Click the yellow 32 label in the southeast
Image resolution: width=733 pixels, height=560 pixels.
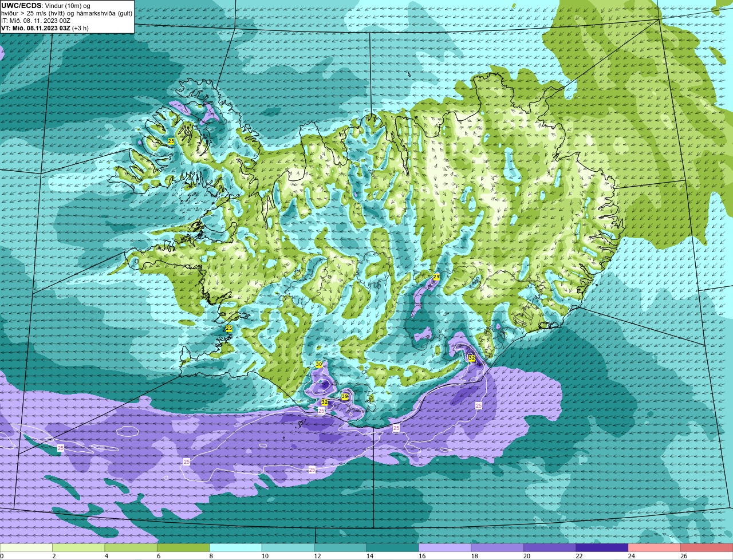[x=472, y=358]
